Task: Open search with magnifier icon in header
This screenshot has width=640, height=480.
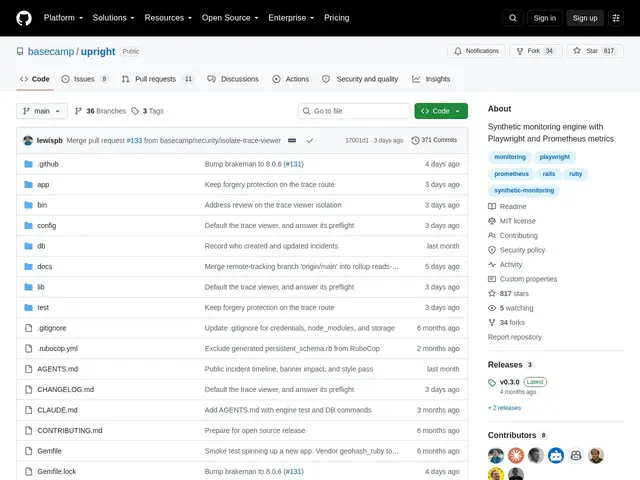Action: [x=513, y=18]
